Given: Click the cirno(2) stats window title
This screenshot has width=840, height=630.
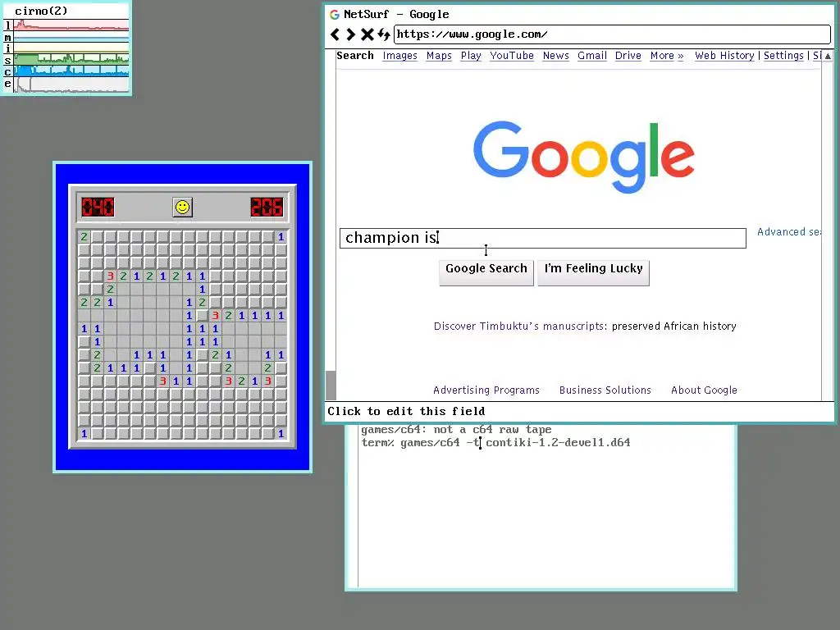Looking at the screenshot, I should coord(41,11).
